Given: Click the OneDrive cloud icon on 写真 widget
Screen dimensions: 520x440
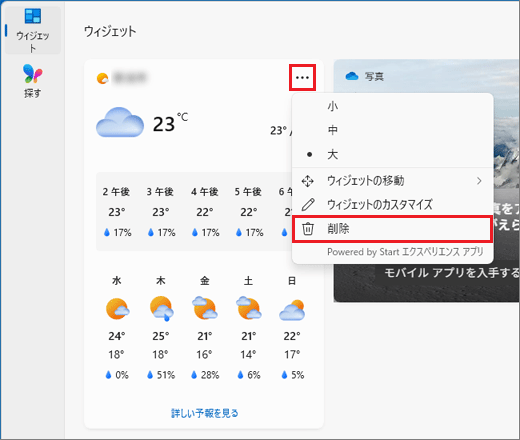Looking at the screenshot, I should click(352, 76).
